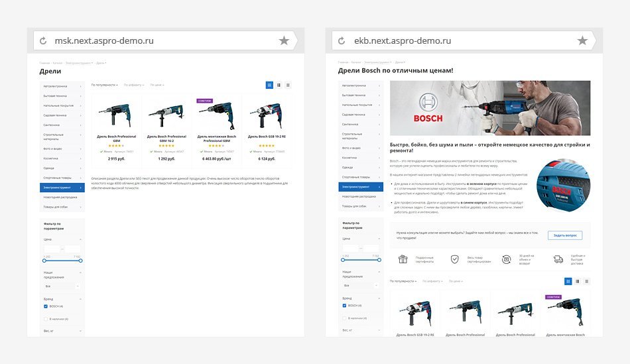
Task: Click the Задать вопрос button
Action: (x=565, y=235)
